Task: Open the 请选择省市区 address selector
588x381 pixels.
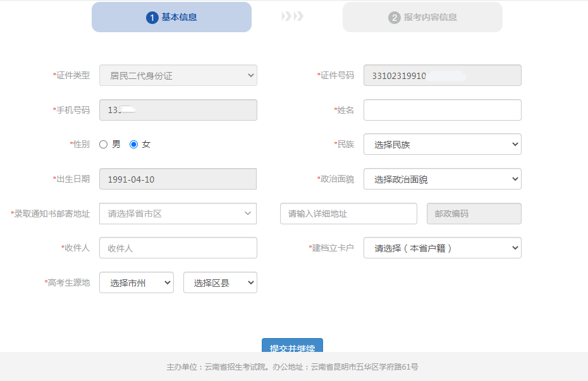Action: (x=178, y=214)
